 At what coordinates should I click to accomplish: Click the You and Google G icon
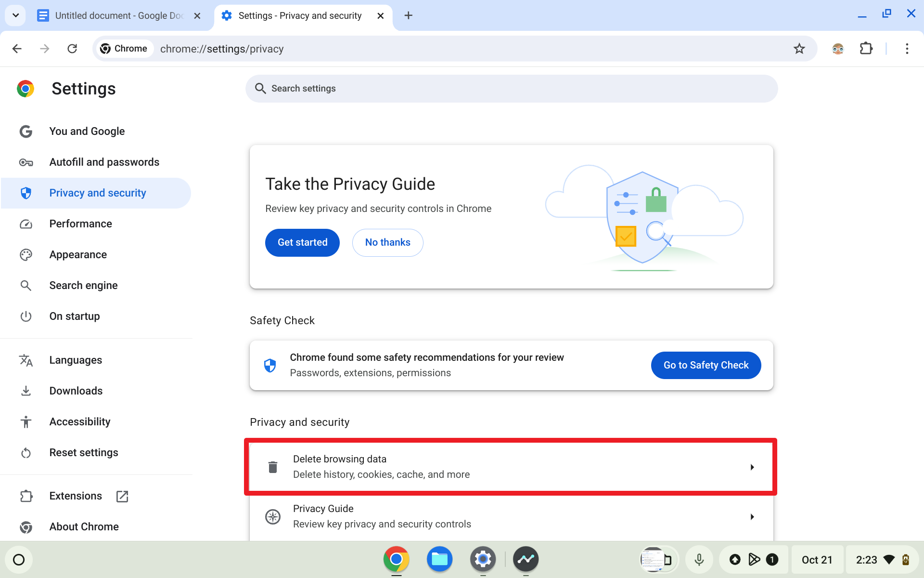point(26,131)
